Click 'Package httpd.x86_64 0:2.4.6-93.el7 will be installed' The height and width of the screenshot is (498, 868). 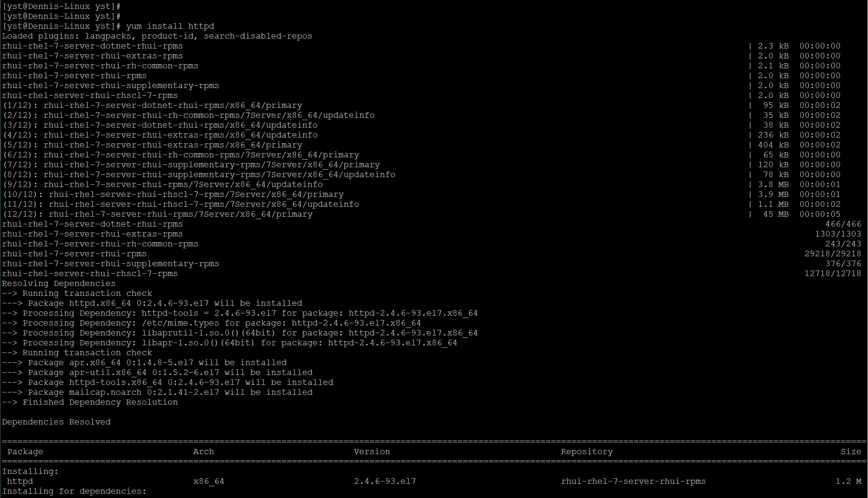(x=165, y=303)
